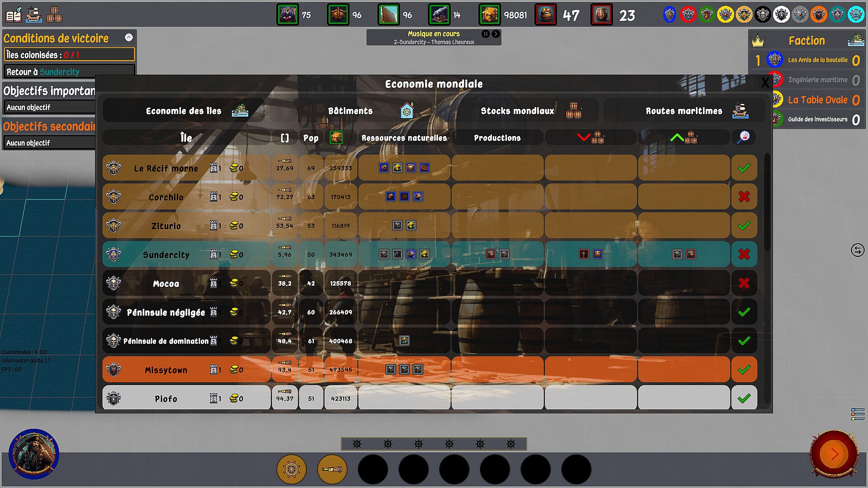
Task: Sort by green up-arrow stock column
Action: (684, 137)
